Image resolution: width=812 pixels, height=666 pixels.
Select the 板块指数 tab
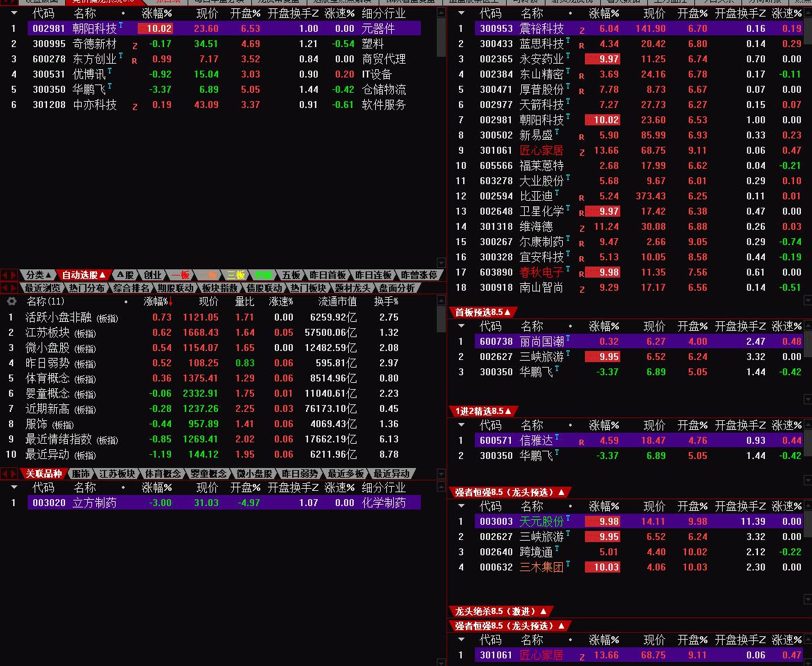point(219,288)
